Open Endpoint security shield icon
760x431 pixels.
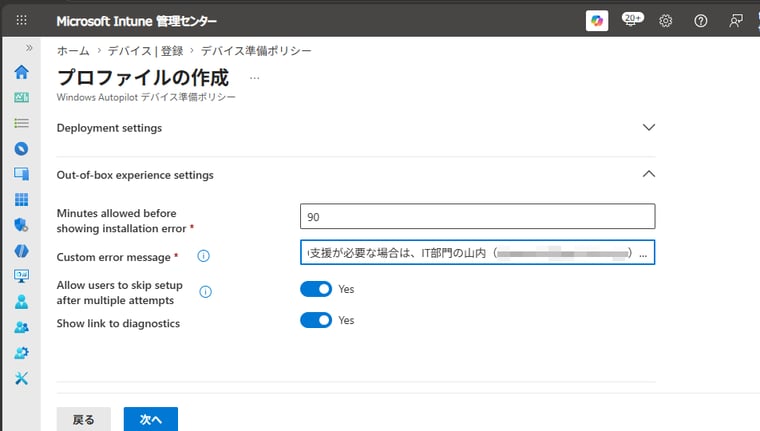21,225
